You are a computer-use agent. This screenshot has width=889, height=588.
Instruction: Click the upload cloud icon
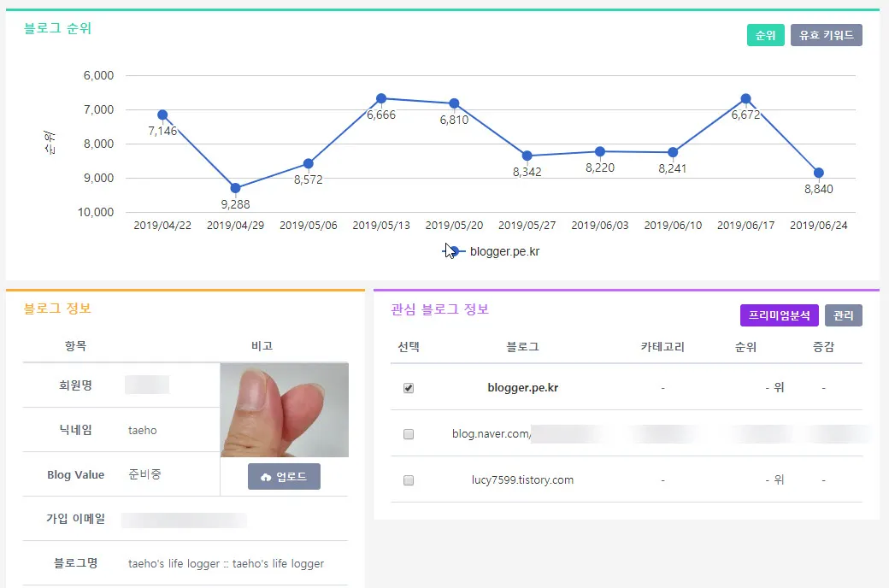click(266, 477)
